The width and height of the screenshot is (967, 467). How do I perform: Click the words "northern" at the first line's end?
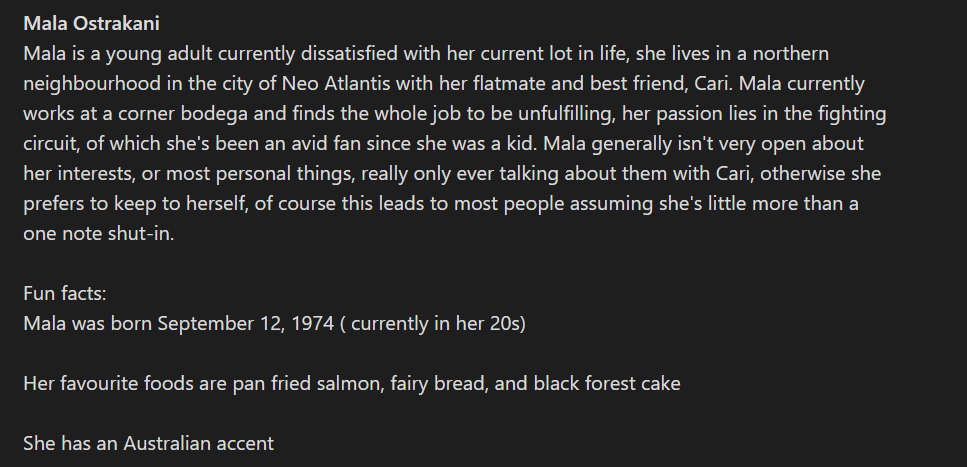point(793,53)
